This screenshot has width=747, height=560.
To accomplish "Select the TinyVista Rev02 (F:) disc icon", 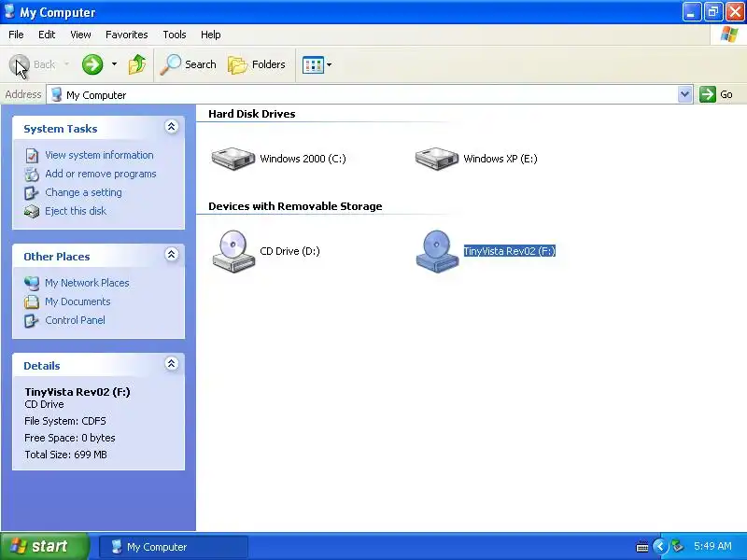I will coord(437,251).
